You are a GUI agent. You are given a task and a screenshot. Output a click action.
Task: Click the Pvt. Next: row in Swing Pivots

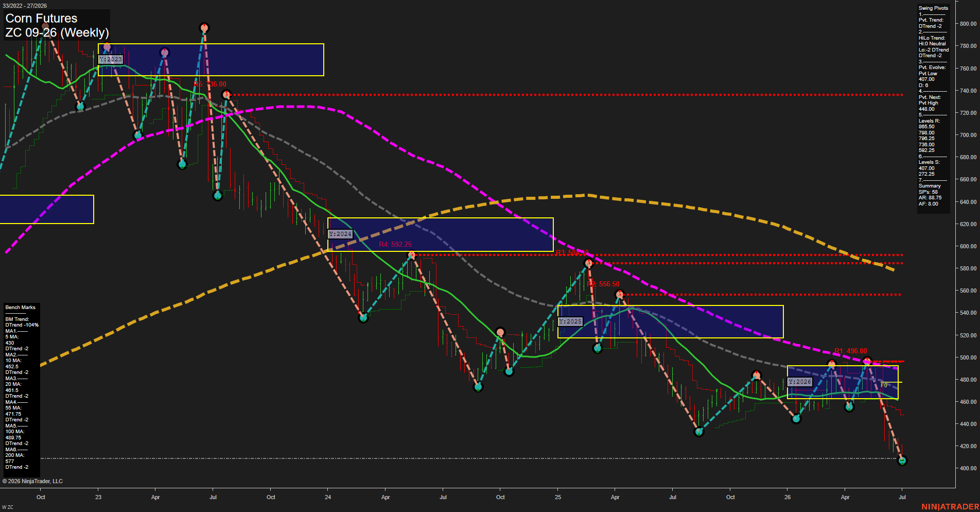click(x=930, y=97)
